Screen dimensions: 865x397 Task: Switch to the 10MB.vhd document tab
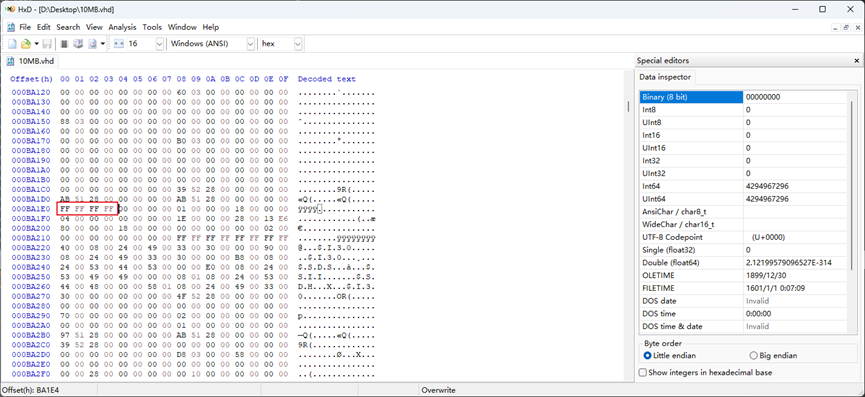30,61
